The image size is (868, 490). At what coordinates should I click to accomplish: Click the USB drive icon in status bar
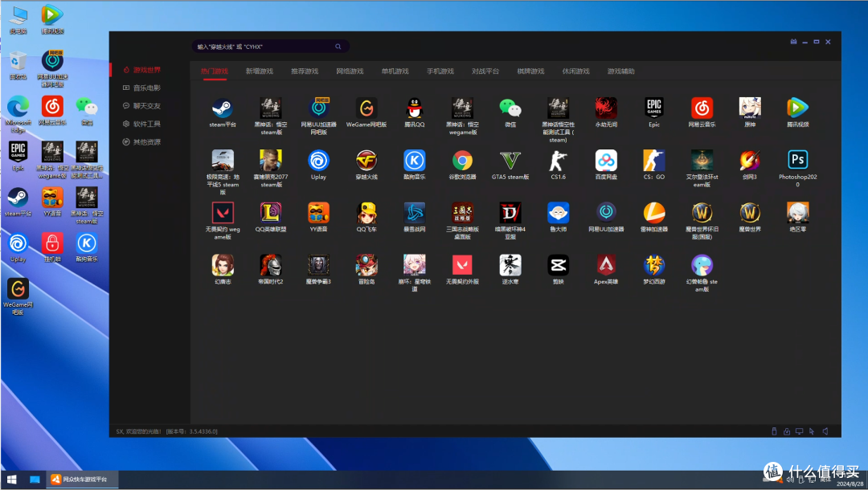[774, 431]
